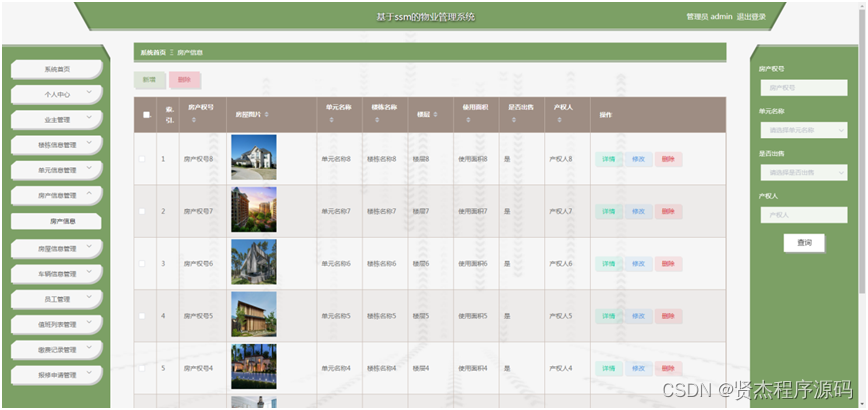
Task: Open the 是否出售 filter dropdown
Action: tap(804, 172)
